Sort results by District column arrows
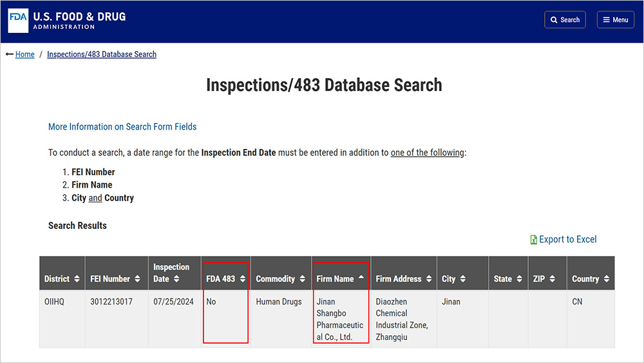The image size is (644, 363). click(x=77, y=279)
